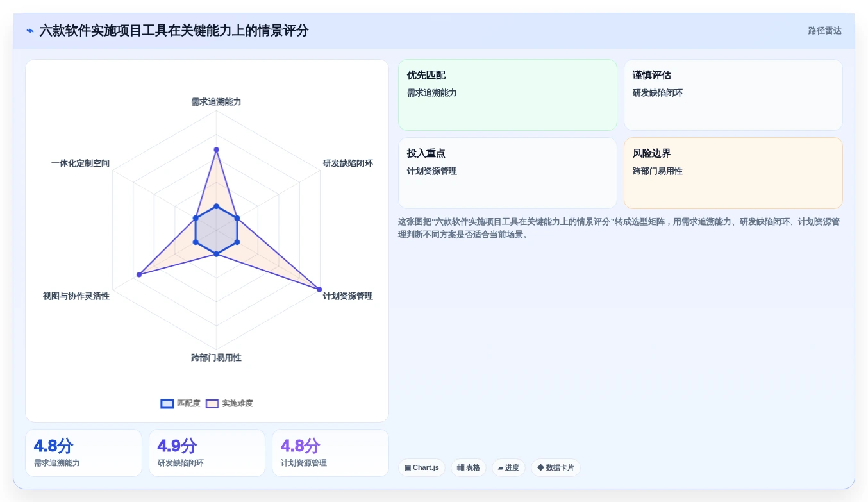
Task: Select the 表格 tag chip
Action: [x=468, y=467]
